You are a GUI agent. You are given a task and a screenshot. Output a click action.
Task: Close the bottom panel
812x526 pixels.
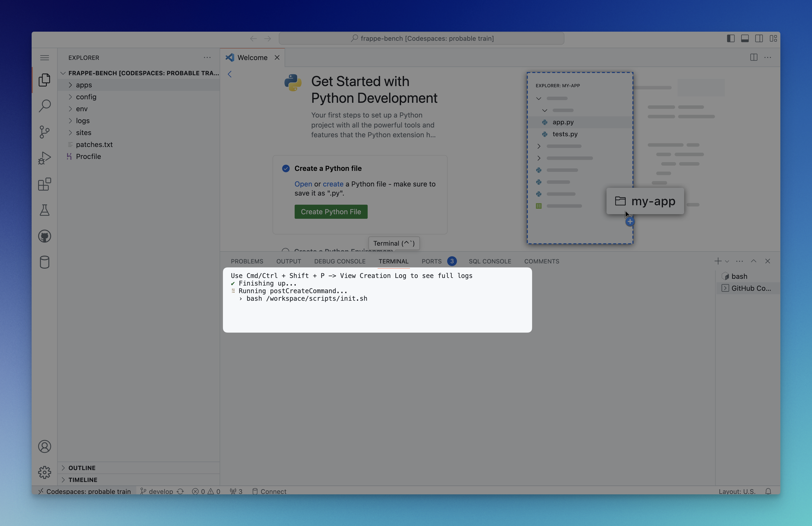(768, 261)
